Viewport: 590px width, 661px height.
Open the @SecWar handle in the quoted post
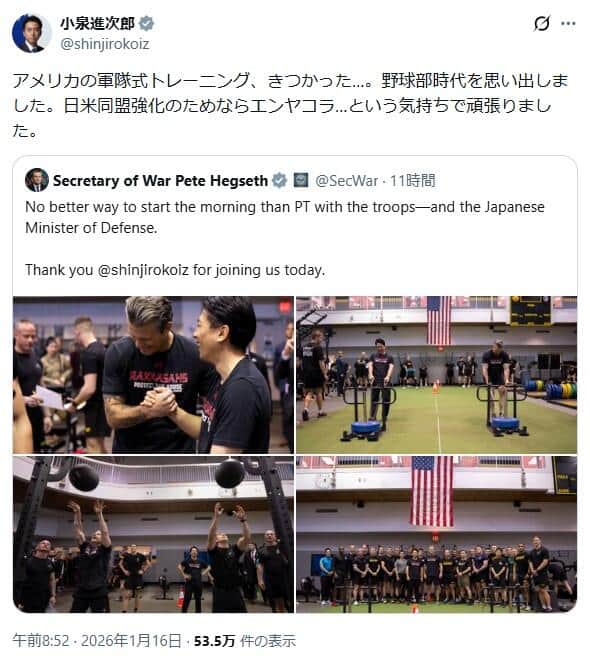click(x=346, y=181)
